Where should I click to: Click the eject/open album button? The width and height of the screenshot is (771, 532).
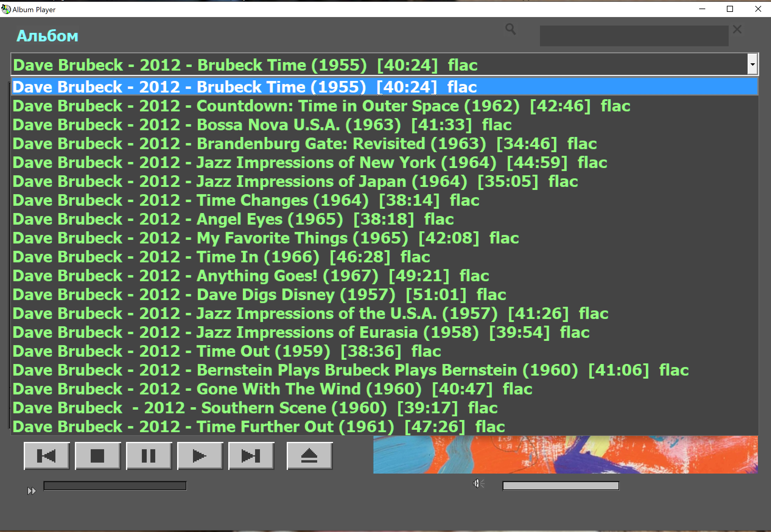(x=309, y=456)
